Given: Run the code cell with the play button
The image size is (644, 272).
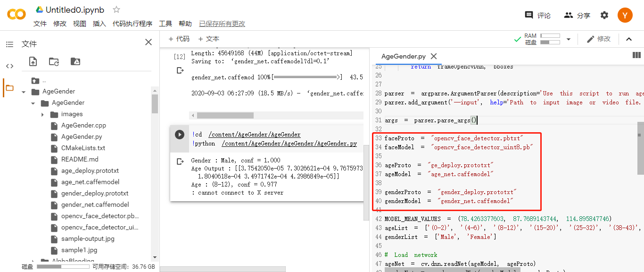Looking at the screenshot, I should pos(180,134).
